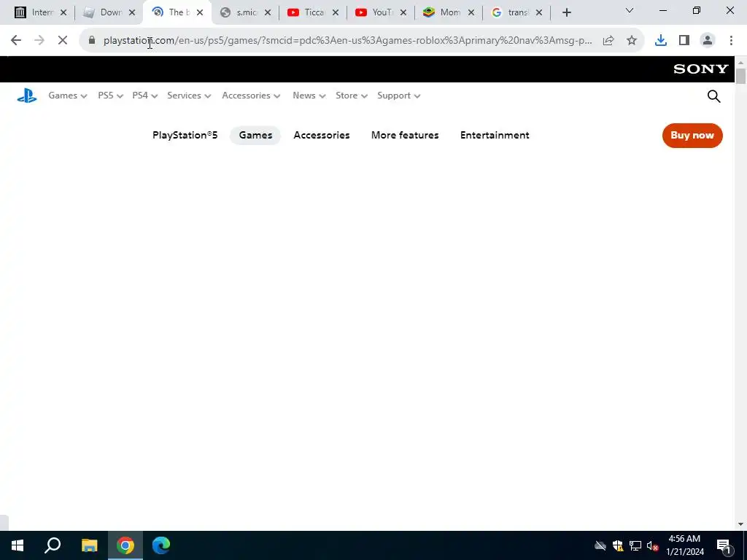This screenshot has height=560, width=747.
Task: Open network tray icon
Action: (x=635, y=545)
